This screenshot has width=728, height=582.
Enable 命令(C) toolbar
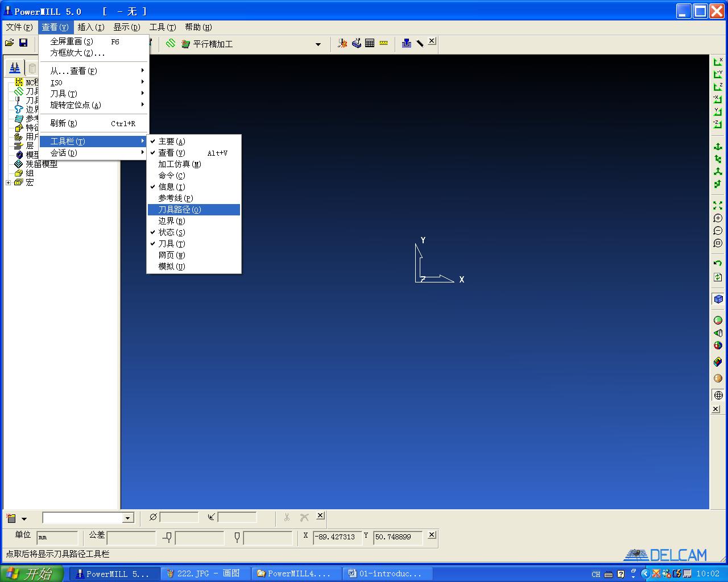tap(194, 176)
